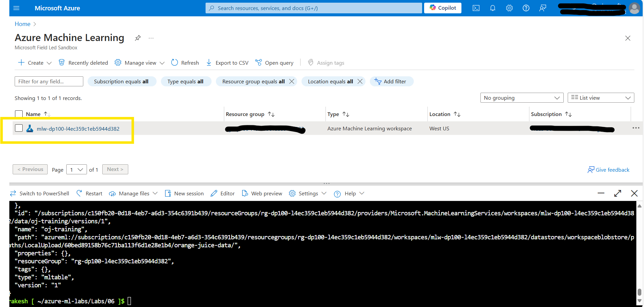Image resolution: width=644 pixels, height=307 pixels.
Task: Open Web preview
Action: tap(262, 193)
